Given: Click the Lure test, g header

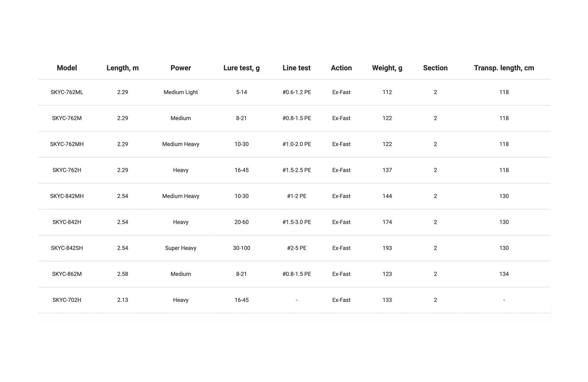Looking at the screenshot, I should 241,68.
